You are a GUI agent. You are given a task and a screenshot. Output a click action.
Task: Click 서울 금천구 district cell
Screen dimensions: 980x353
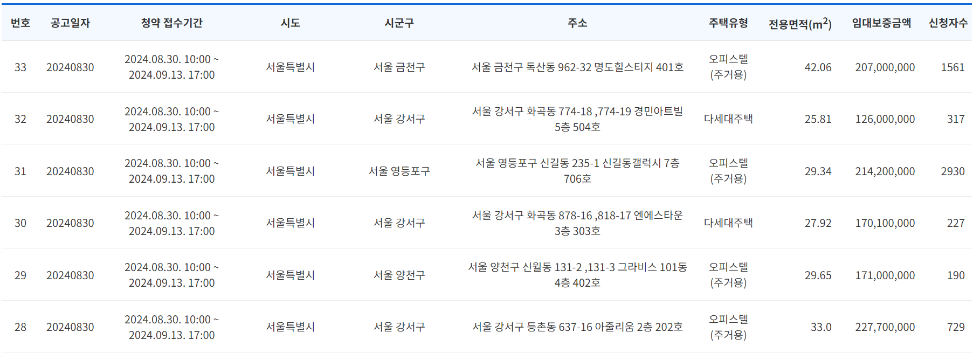[399, 67]
